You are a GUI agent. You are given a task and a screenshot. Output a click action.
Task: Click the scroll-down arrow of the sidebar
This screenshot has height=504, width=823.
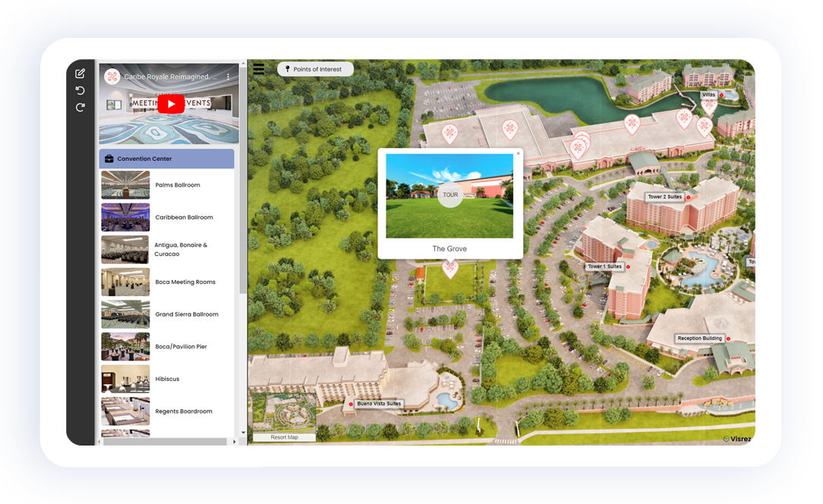(x=243, y=433)
